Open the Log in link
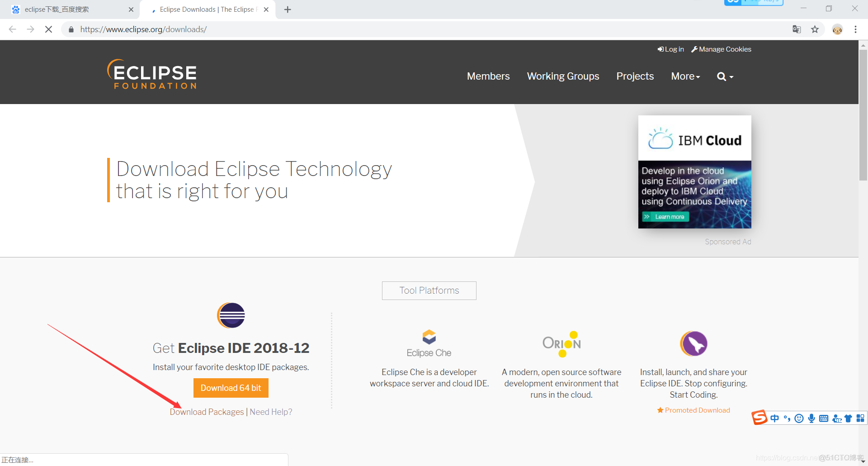The image size is (868, 466). point(671,49)
